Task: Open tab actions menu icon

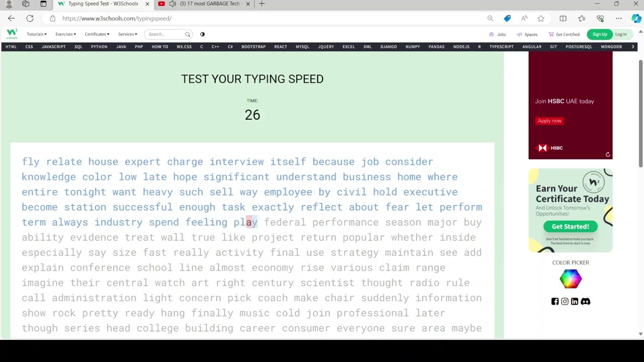Action: [x=43, y=4]
